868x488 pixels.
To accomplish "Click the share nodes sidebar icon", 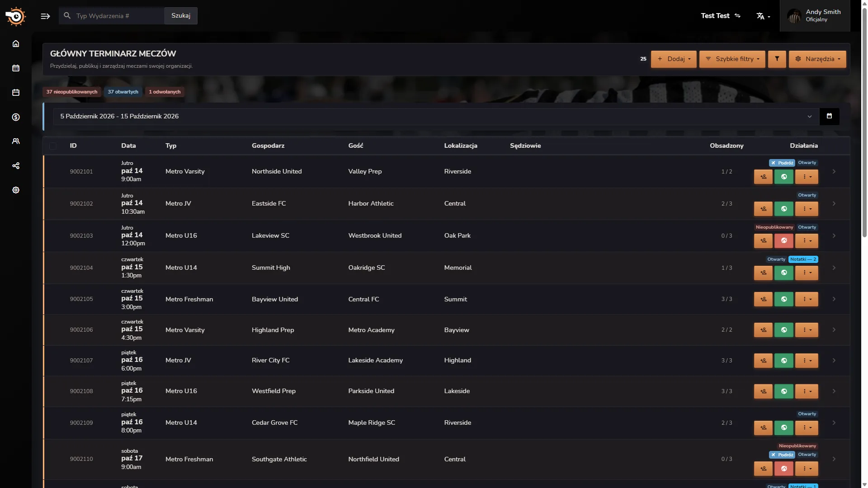I will [x=16, y=166].
